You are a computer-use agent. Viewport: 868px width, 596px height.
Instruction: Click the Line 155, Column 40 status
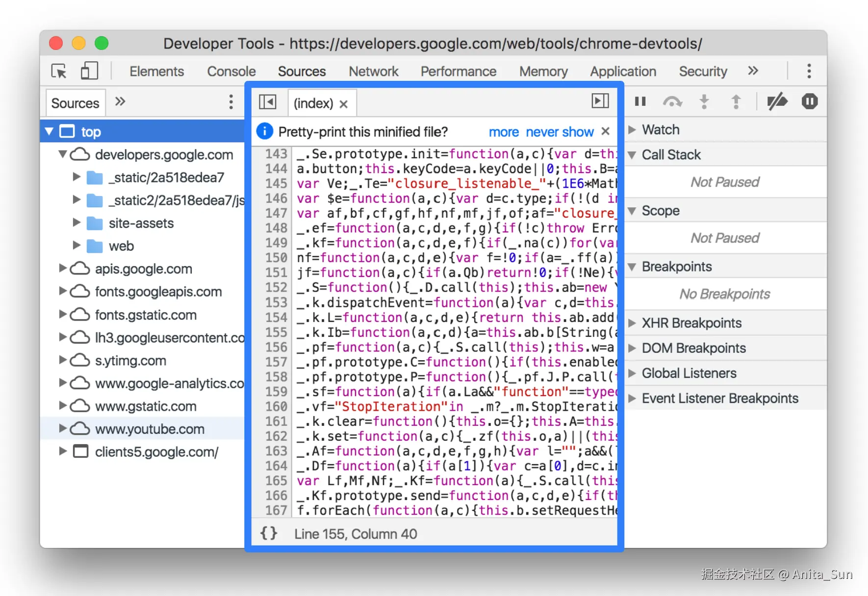[x=356, y=534]
